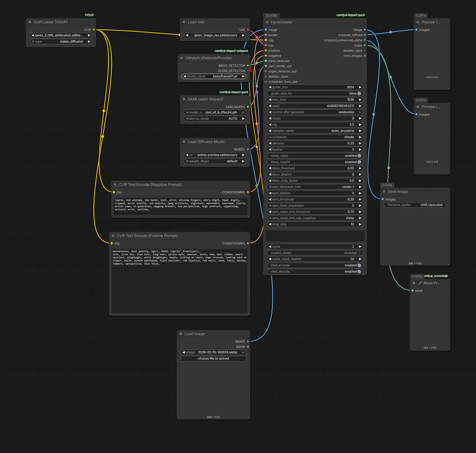Click the red SEGM_DETECTOR output error marker

[x=250, y=71]
